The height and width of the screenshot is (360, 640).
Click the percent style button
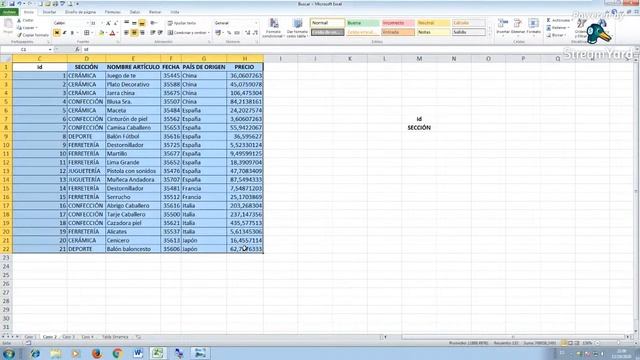tap(229, 33)
